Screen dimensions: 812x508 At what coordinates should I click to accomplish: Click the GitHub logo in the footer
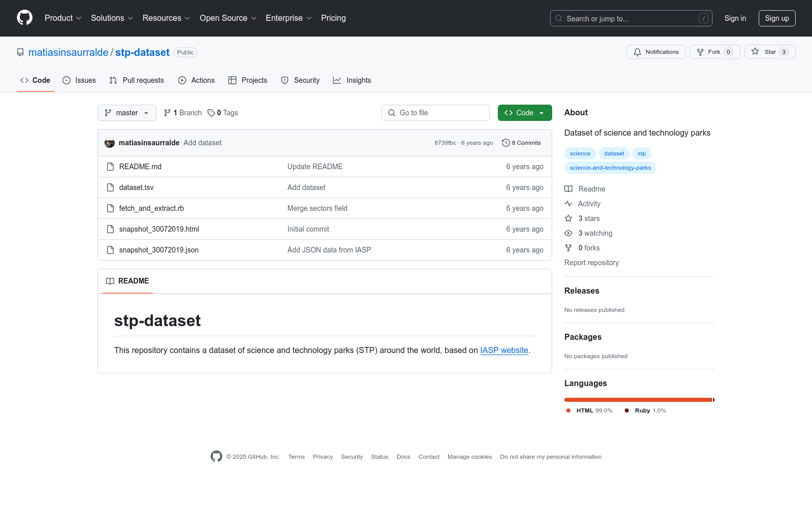(216, 457)
